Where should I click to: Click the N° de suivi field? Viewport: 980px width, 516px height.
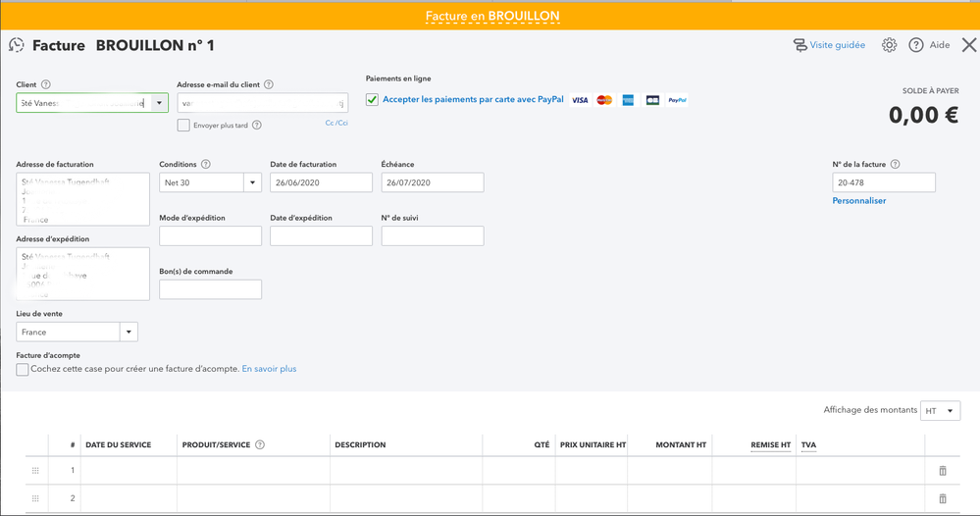coord(433,235)
